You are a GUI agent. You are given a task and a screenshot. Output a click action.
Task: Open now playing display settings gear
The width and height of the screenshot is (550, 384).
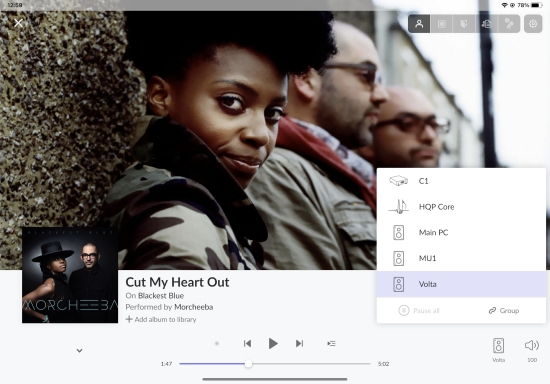click(533, 24)
